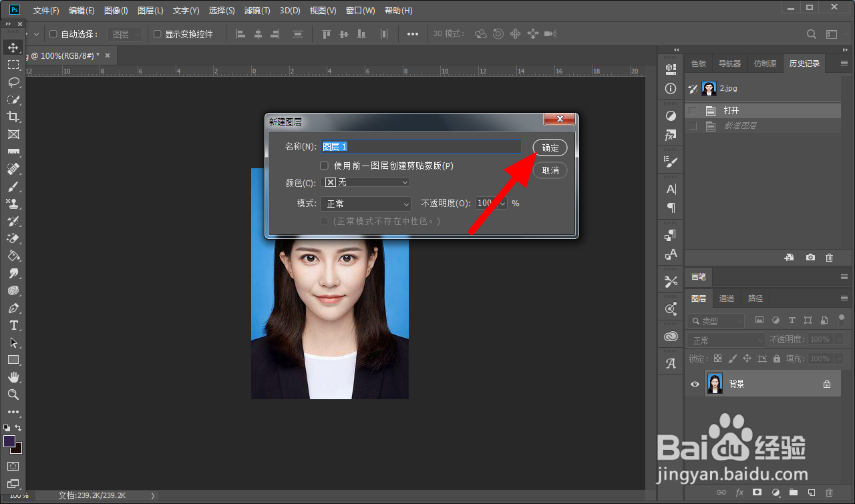Screen dimensions: 855x504
Task: Select the Rectangle shape tool
Action: (x=13, y=360)
